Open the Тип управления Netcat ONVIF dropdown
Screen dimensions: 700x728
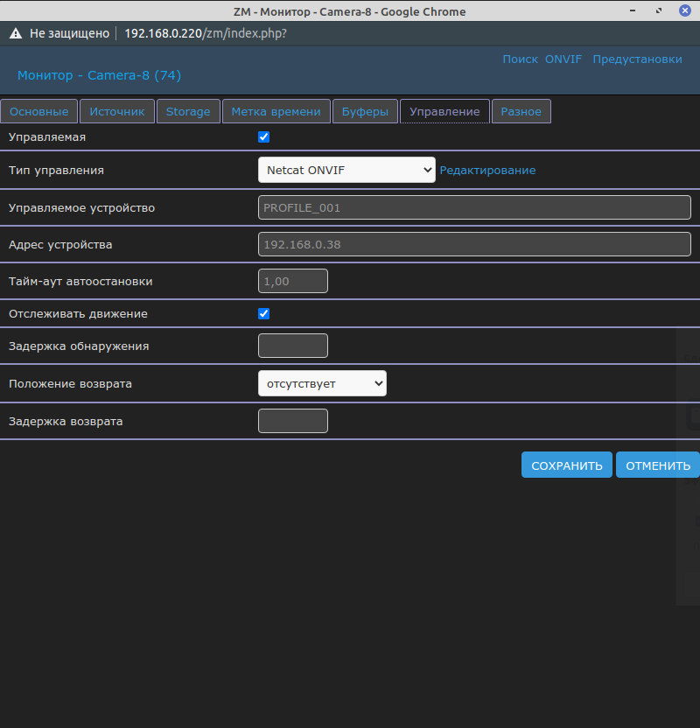346,170
